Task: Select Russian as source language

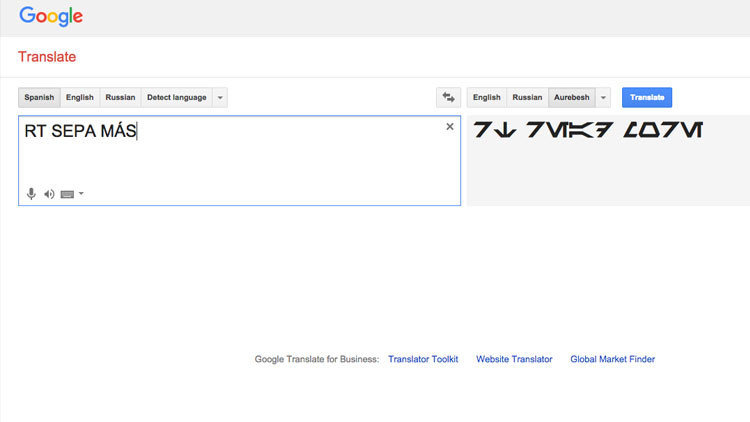Action: point(121,97)
